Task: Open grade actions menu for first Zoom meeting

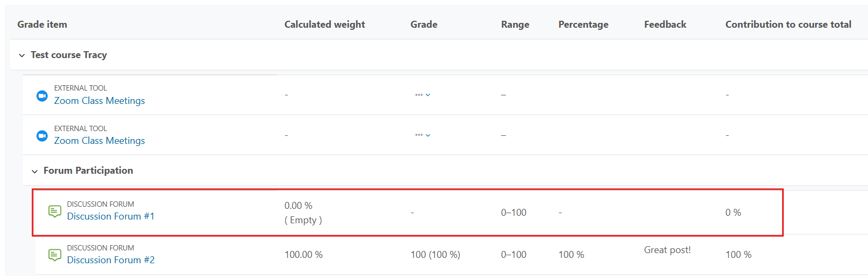Action: (423, 95)
